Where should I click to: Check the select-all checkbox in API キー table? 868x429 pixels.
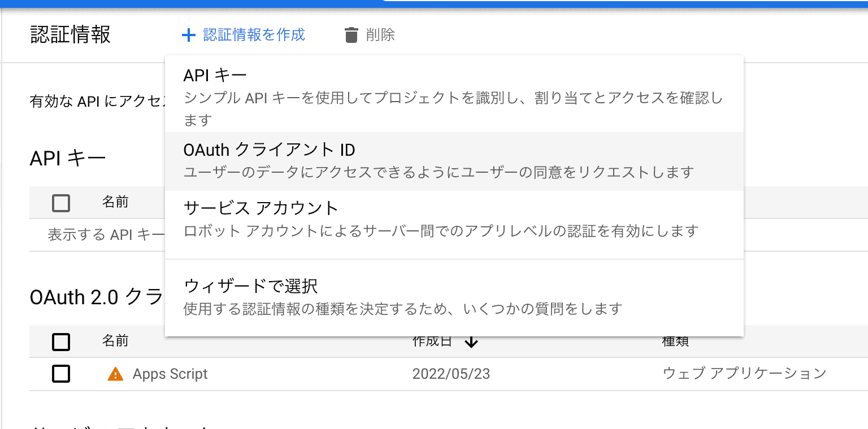(61, 202)
